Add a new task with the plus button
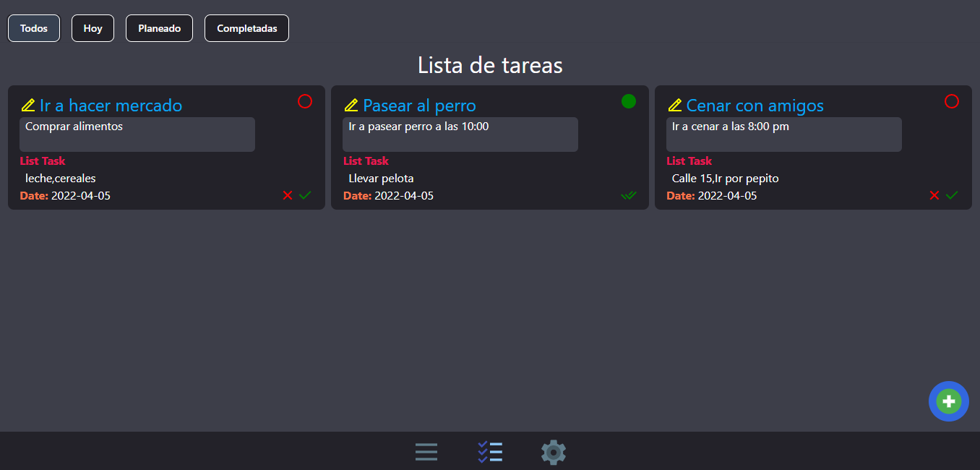The height and width of the screenshot is (470, 980). click(x=949, y=401)
